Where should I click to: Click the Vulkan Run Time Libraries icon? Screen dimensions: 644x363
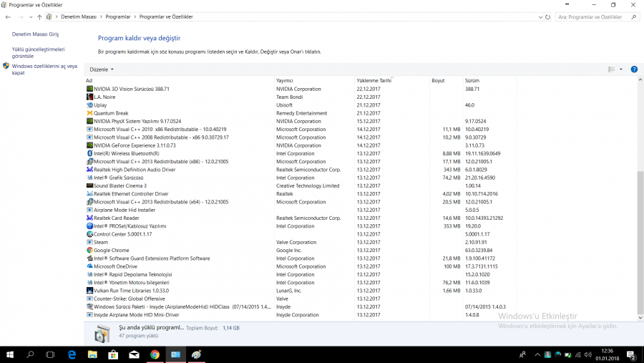pyautogui.click(x=89, y=291)
